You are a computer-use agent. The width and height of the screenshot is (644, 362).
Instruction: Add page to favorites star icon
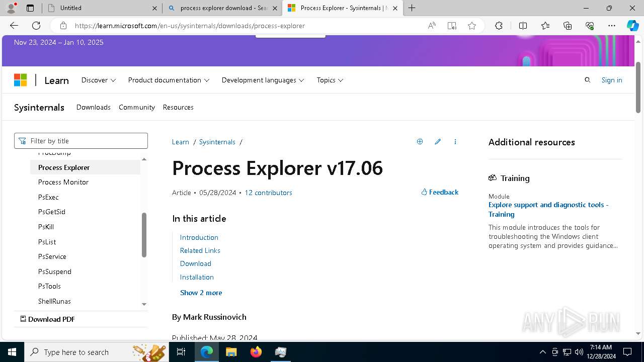pos(472,26)
